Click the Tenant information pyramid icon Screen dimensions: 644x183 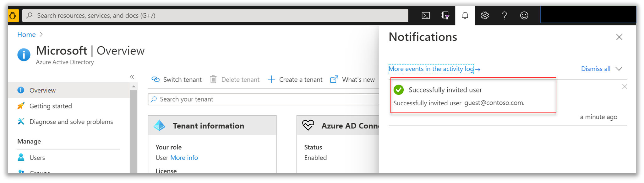point(160,125)
